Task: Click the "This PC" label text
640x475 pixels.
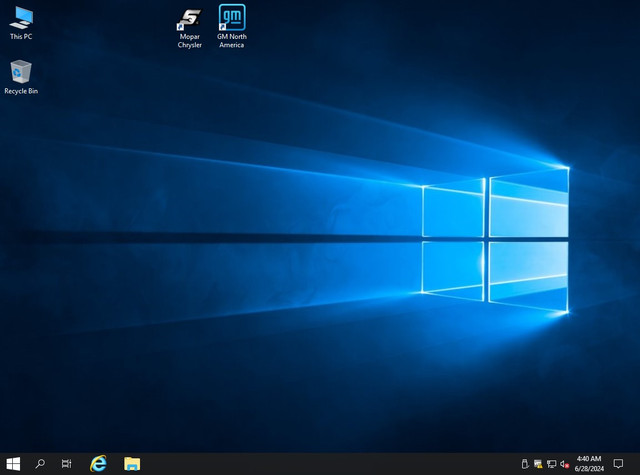Action: [21, 36]
